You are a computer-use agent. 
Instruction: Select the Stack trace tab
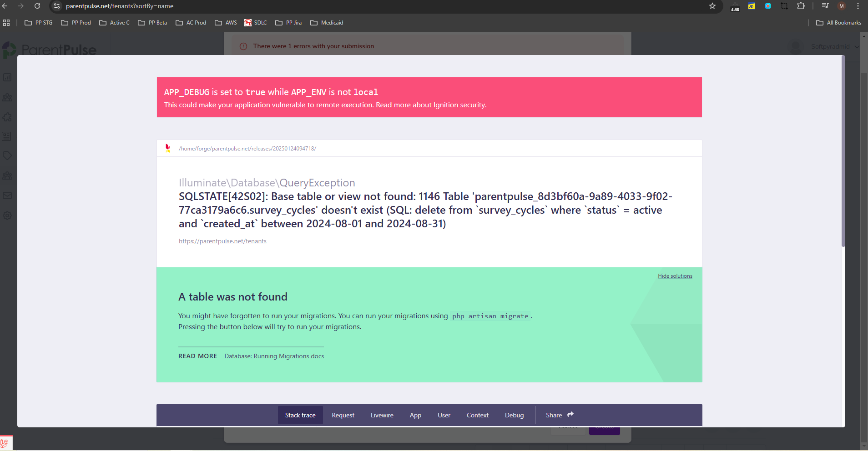coord(300,415)
